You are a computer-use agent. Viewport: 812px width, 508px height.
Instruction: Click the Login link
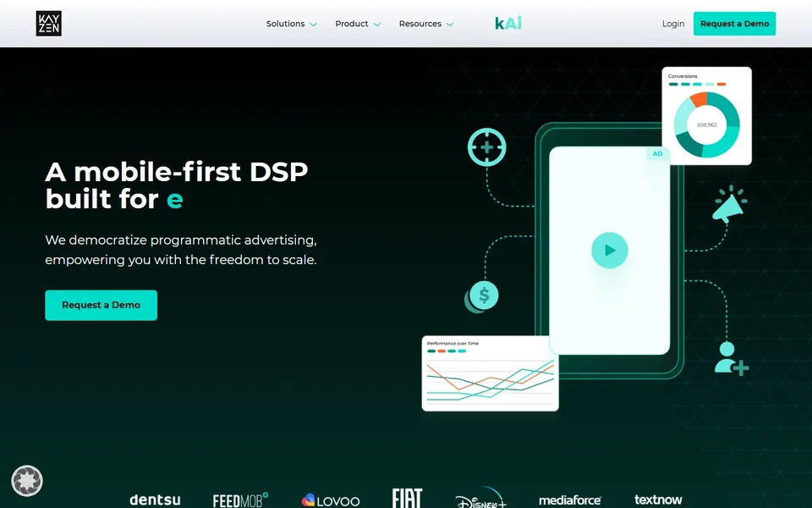(673, 24)
